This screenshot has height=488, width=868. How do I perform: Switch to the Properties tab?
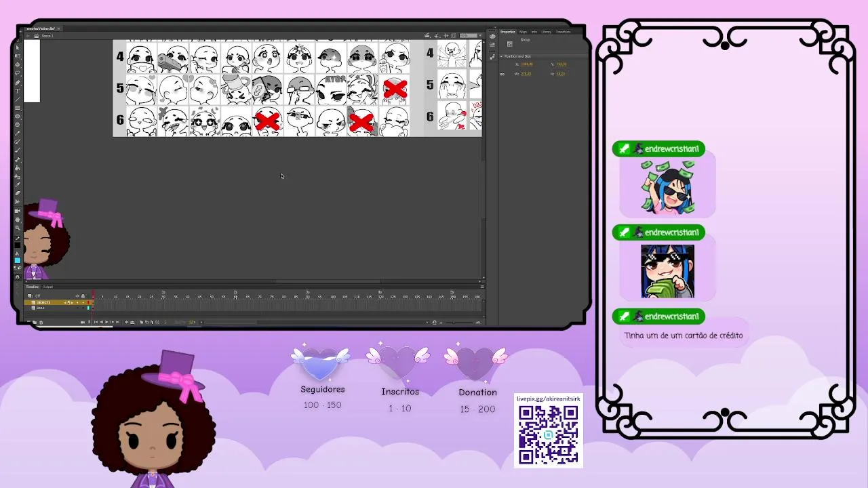click(508, 32)
